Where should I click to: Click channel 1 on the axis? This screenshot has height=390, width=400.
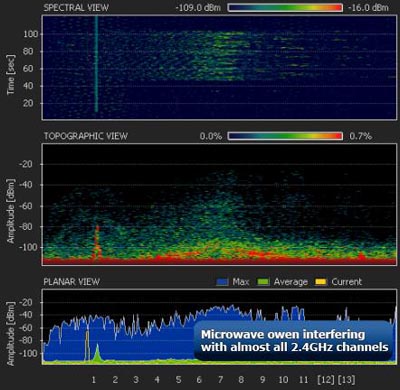(94, 380)
